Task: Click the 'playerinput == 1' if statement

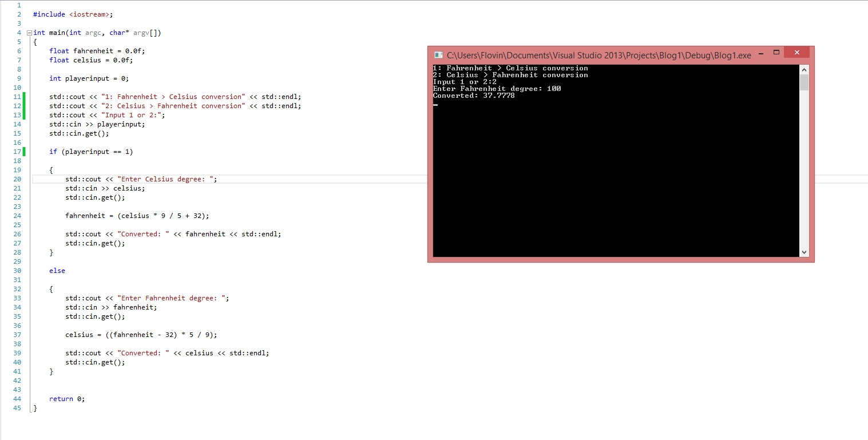Action: pyautogui.click(x=91, y=152)
